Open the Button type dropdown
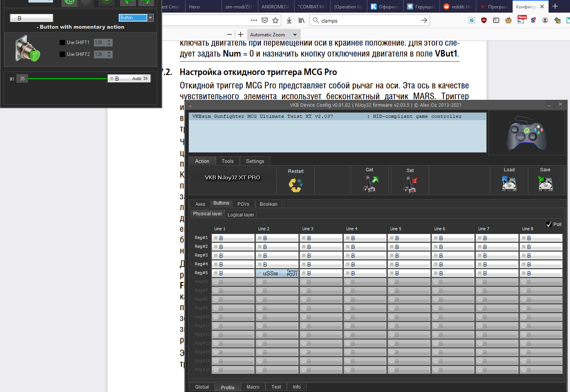 tap(150, 18)
